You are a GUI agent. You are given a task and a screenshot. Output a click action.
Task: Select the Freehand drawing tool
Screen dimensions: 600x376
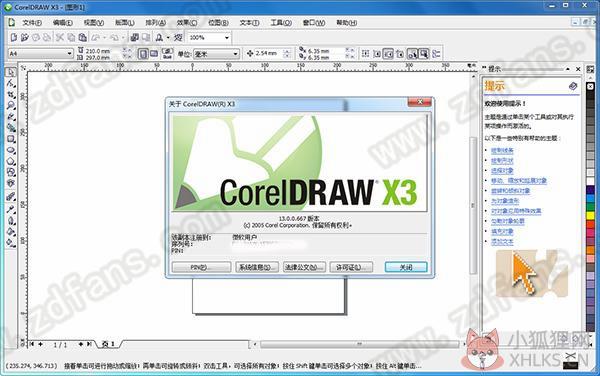pyautogui.click(x=11, y=116)
